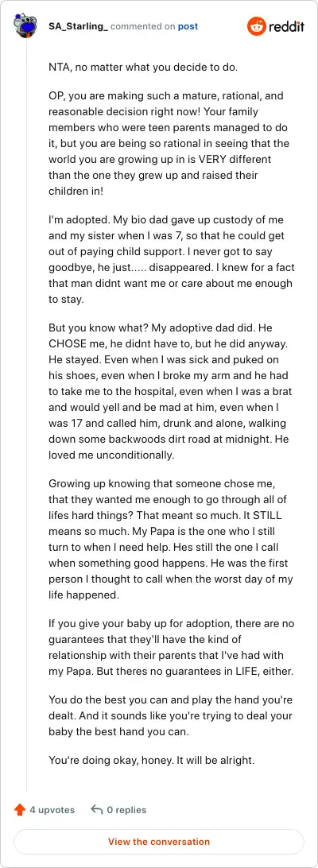Open the SA_Starling_ username profile link
Viewport: 318px width, 868px height.
pos(79,26)
